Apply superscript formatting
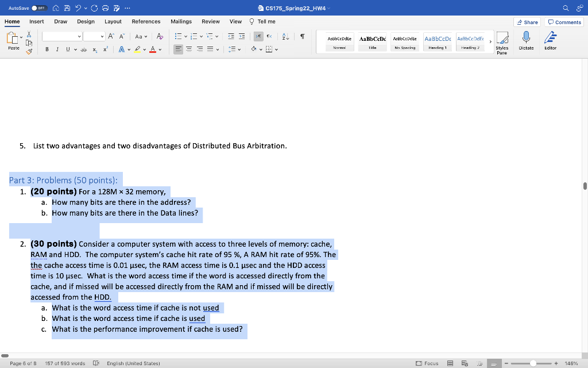The height and width of the screenshot is (368, 588). tap(106, 49)
